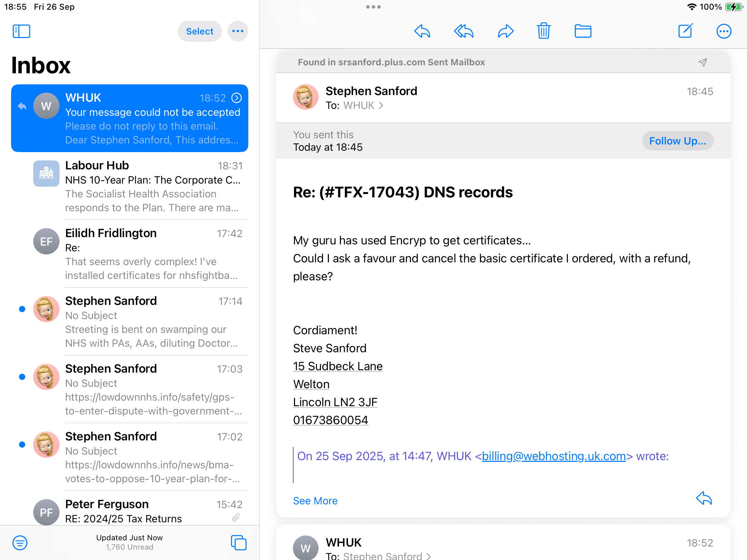Tap See More to expand quoted text
The height and width of the screenshot is (560, 747).
click(x=315, y=501)
